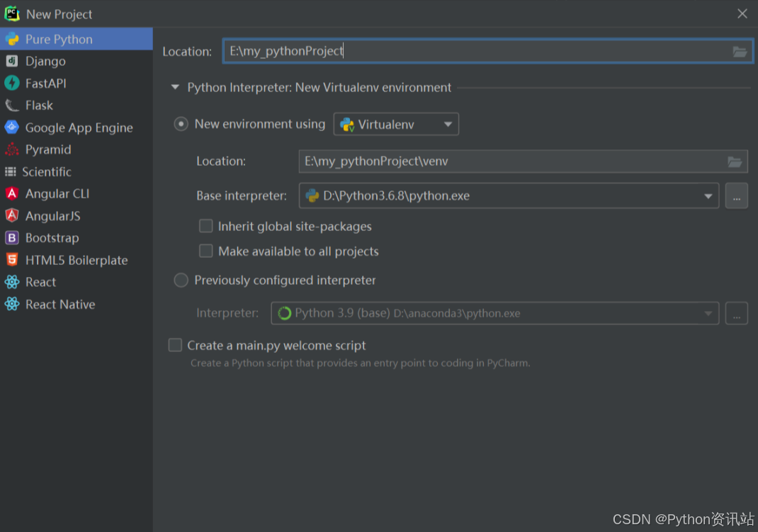This screenshot has width=758, height=532.
Task: Tick Create a main.py welcome script
Action: coord(175,345)
